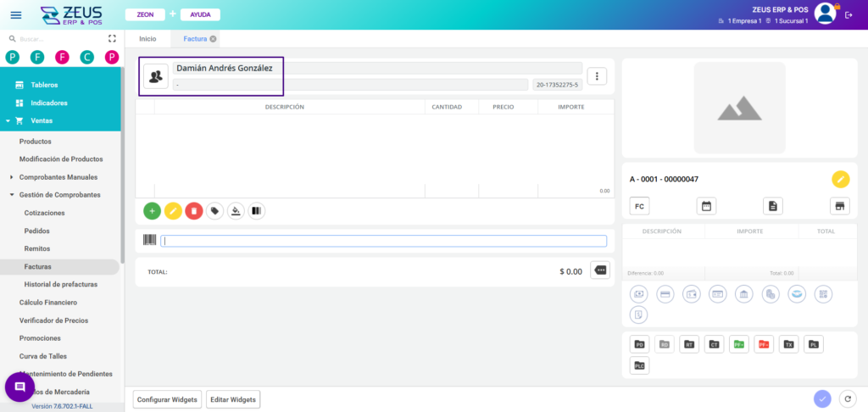Open the three-dot customer options menu
Image resolution: width=868 pixels, height=412 pixels.
click(598, 76)
